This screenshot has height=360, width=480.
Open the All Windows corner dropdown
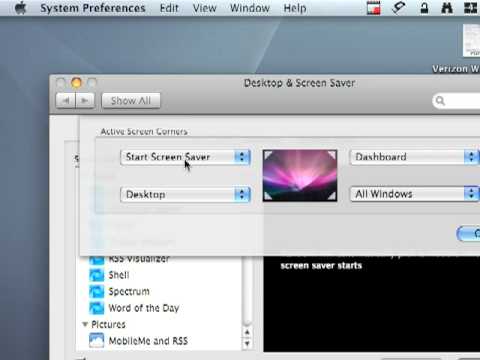tap(415, 194)
